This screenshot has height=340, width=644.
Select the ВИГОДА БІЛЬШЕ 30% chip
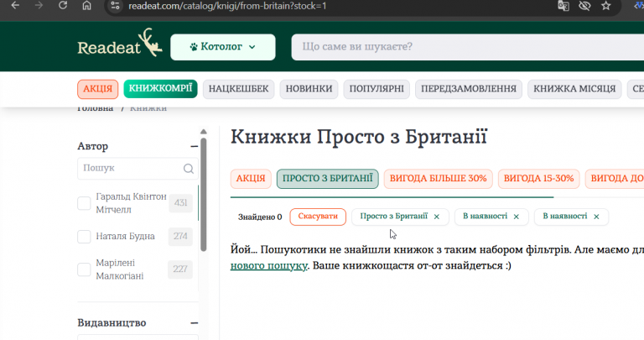click(x=438, y=179)
